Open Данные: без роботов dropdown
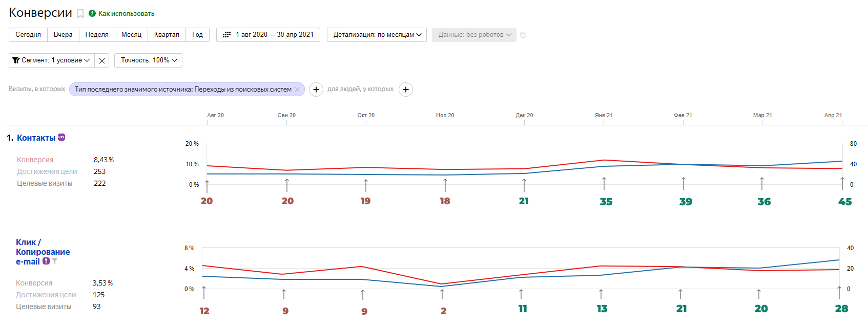The image size is (868, 330). point(474,35)
